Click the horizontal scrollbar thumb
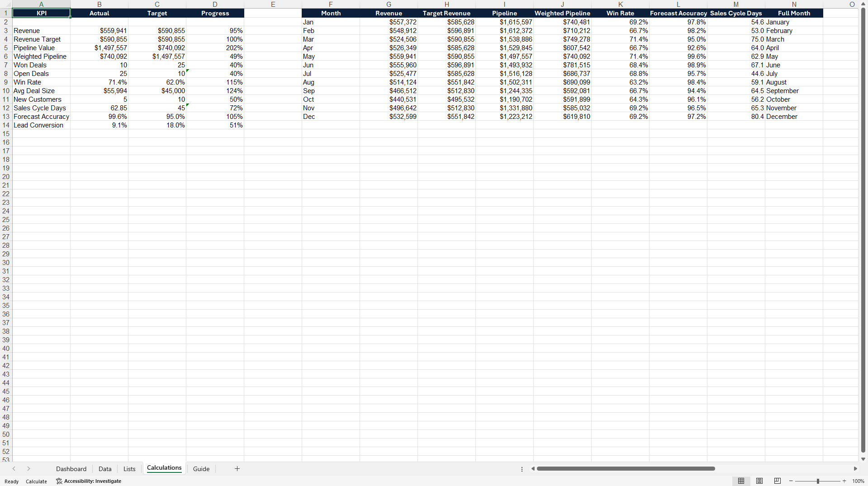 tap(626, 469)
